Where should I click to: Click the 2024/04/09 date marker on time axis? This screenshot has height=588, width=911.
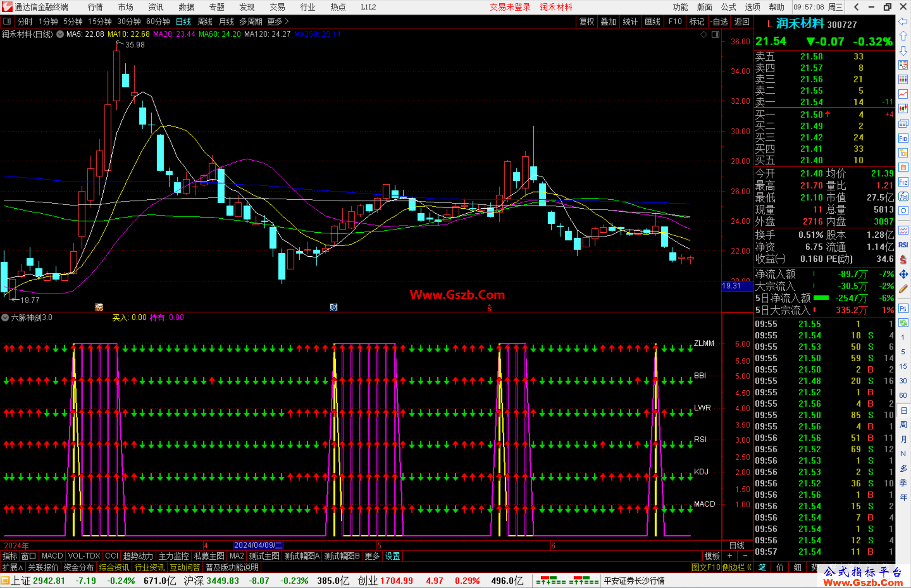point(258,545)
